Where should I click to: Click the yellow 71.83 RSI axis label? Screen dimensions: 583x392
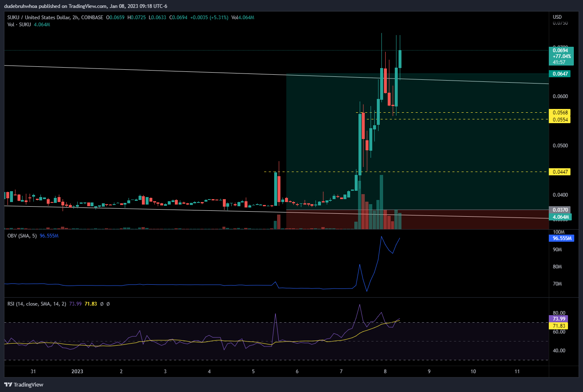558,326
